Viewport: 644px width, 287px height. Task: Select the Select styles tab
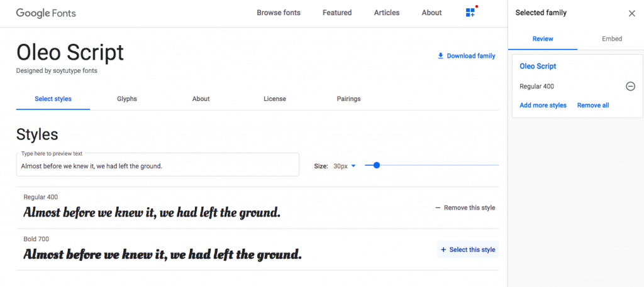click(53, 99)
